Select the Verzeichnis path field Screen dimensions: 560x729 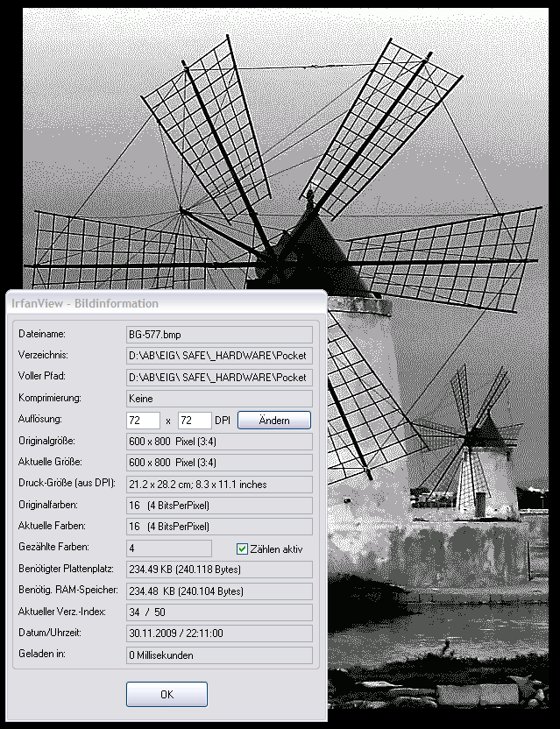[219, 356]
